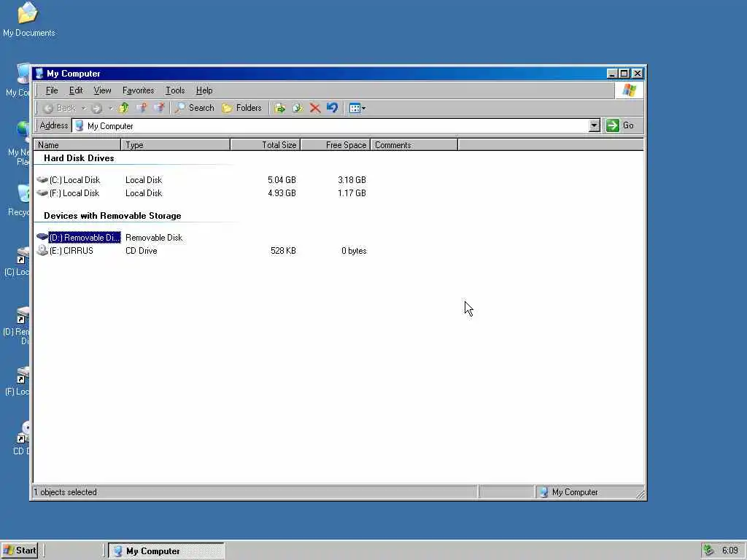747x560 pixels.
Task: Click the My Computer title bar icon
Action: point(39,74)
